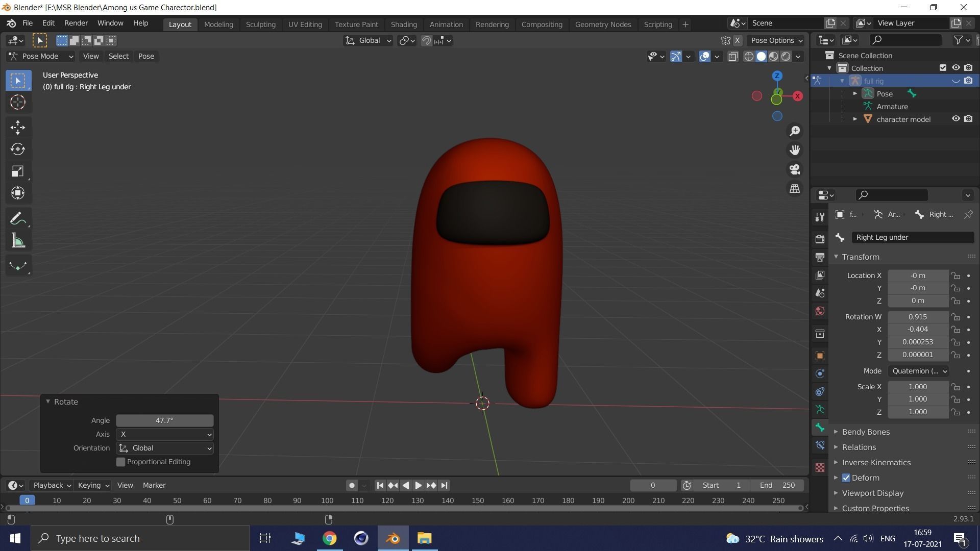Toggle lock on Scale Z
This screenshot has height=551, width=980.
pyautogui.click(x=955, y=412)
